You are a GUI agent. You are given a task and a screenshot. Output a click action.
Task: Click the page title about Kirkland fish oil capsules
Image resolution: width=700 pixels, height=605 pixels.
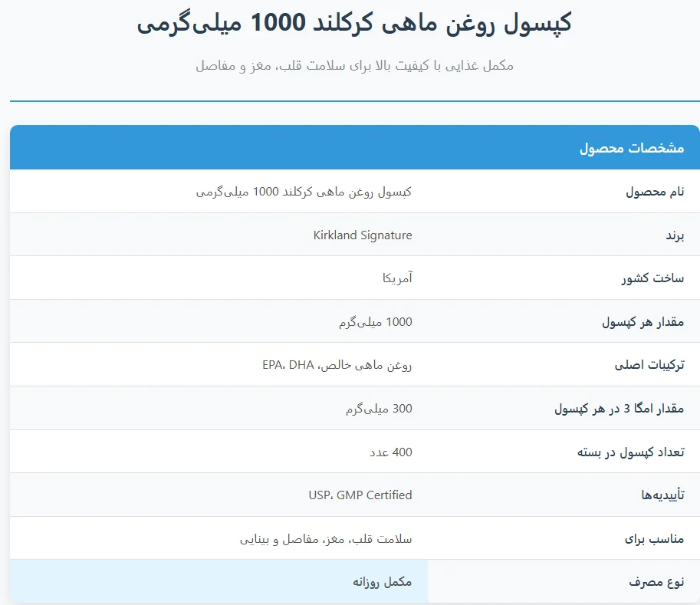(354, 24)
